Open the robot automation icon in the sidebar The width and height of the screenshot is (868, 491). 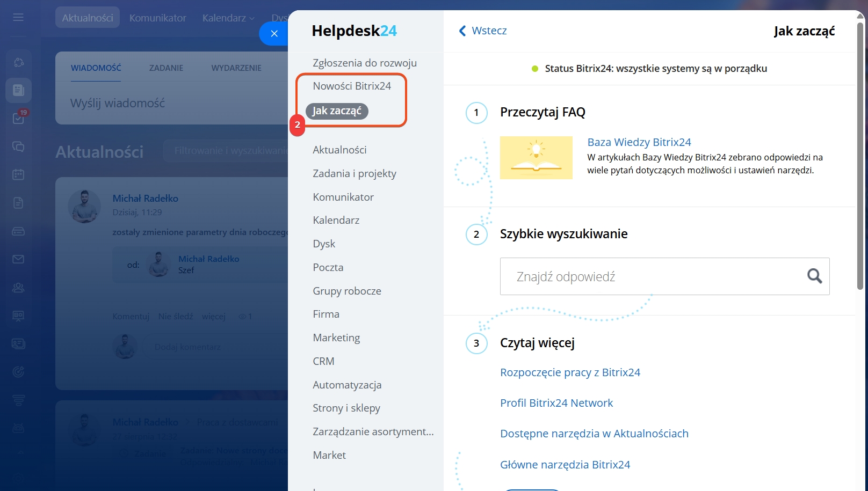point(18,428)
